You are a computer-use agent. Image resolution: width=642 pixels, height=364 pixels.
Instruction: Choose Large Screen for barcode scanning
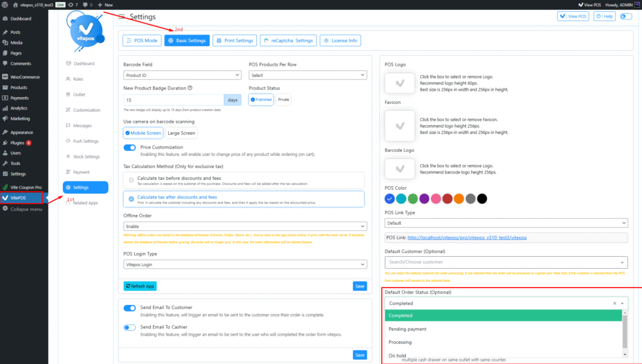click(x=181, y=133)
